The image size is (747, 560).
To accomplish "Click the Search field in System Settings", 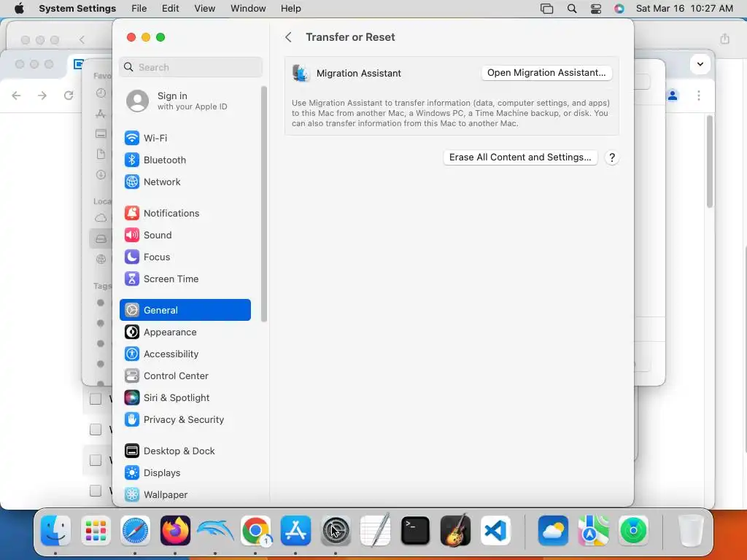I will point(190,67).
